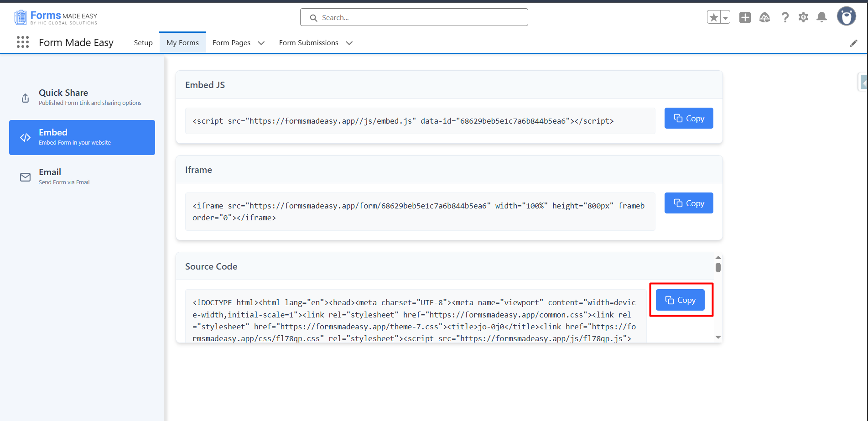Expand the Form Submissions dropdown chevron
The image size is (868, 421).
coord(349,43)
